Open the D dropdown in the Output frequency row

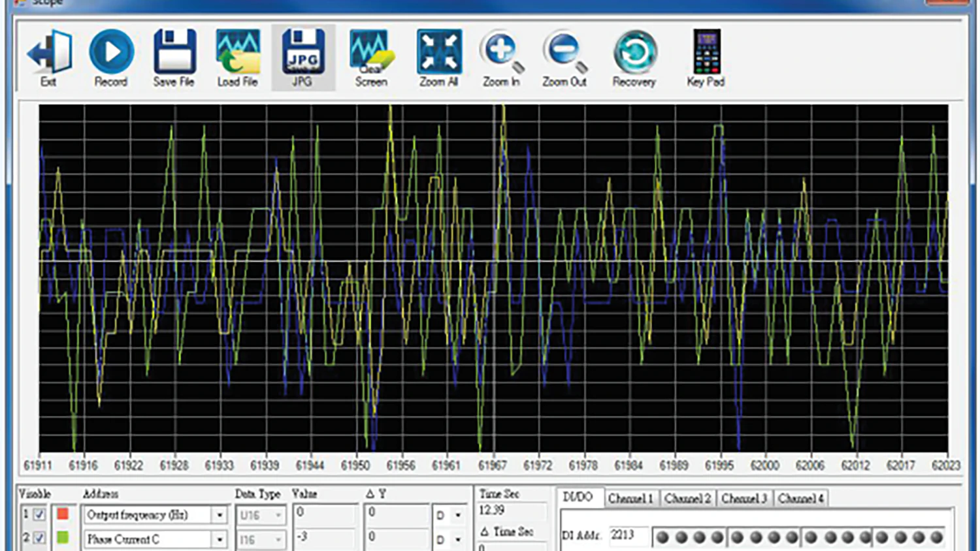458,516
